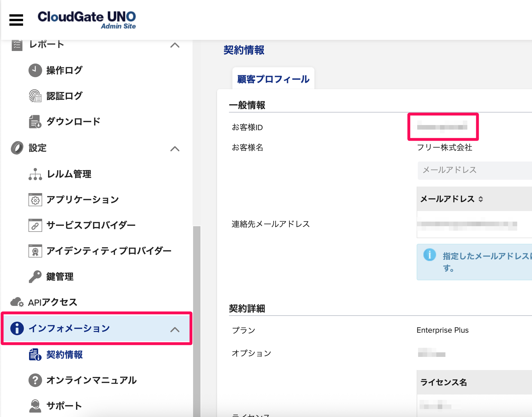Viewport: 532px width, 417px height.
Task: Click the 契約情報 page heading
Action: (244, 50)
